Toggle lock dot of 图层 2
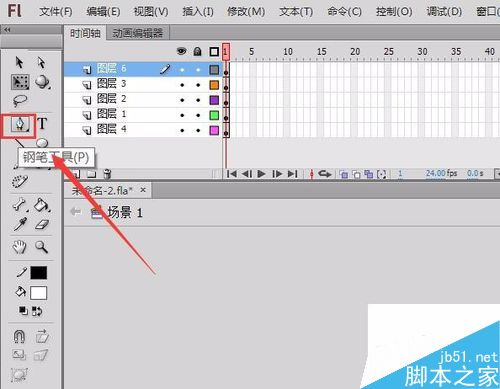500x389 pixels. [198, 100]
